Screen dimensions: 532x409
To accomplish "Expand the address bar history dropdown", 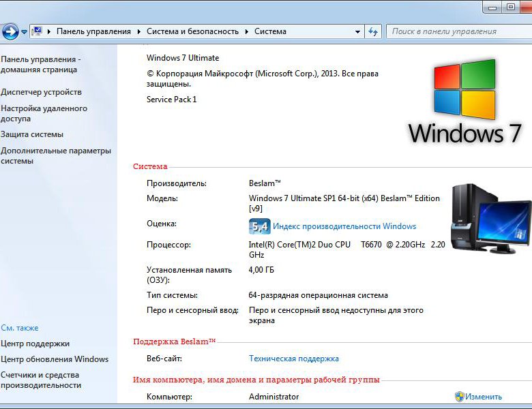I will [x=358, y=31].
